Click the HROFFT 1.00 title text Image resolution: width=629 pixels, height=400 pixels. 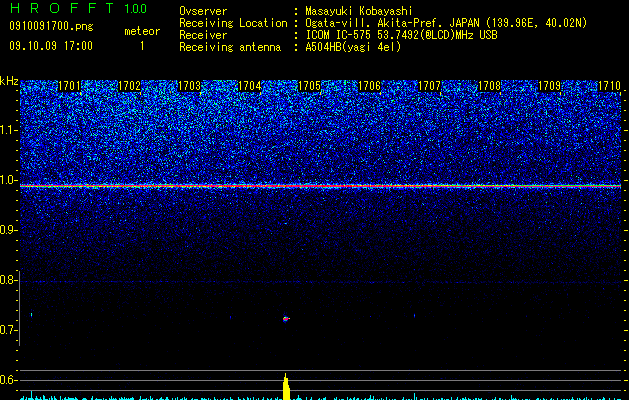(x=78, y=8)
